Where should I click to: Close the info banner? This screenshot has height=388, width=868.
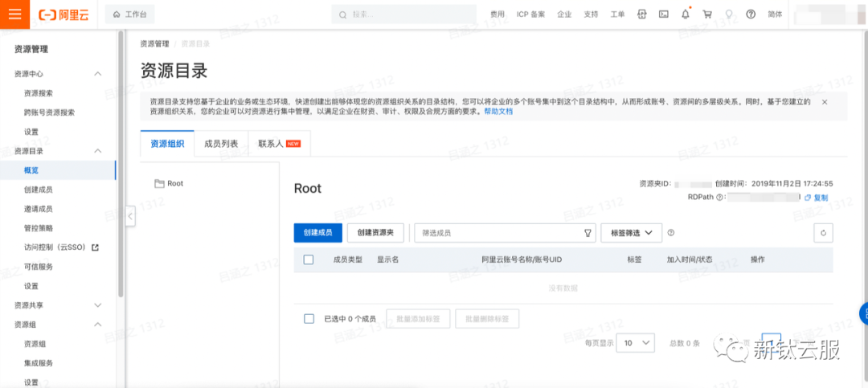(x=825, y=102)
